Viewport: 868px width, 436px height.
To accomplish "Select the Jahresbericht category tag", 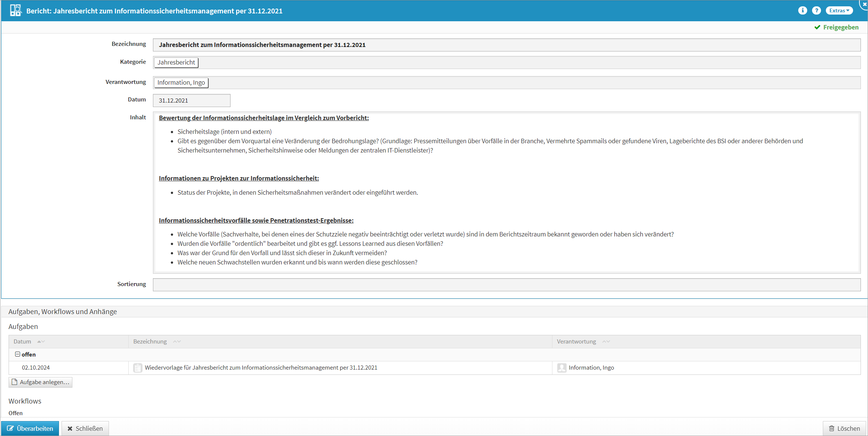I will coord(176,62).
